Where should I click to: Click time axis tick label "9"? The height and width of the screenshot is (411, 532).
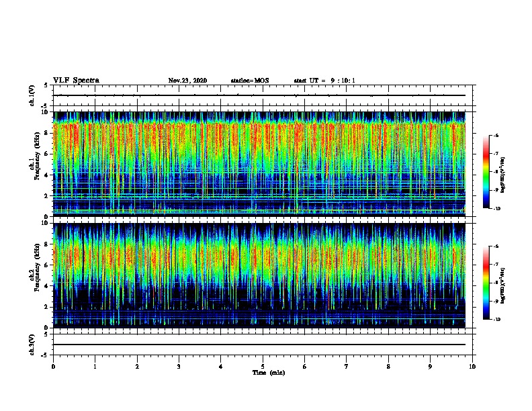[x=430, y=367]
